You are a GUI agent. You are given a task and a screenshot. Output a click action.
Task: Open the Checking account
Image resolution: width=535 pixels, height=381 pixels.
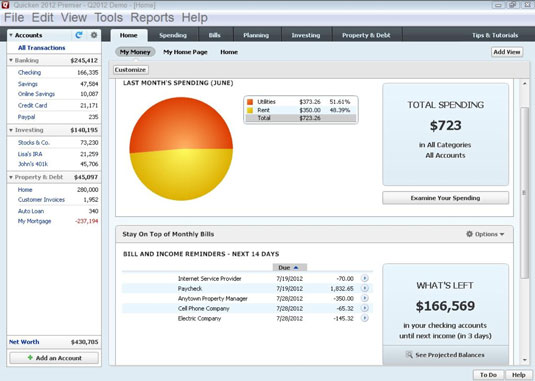29,72
